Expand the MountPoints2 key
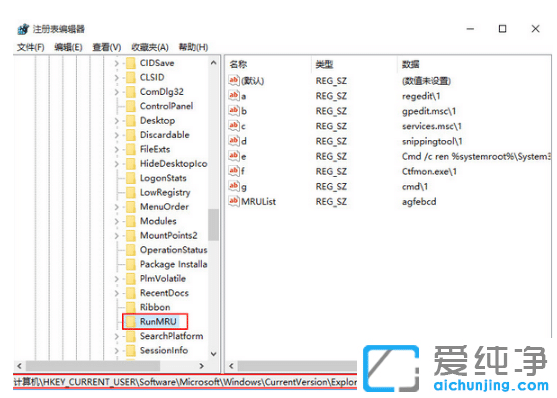This screenshot has height=398, width=557. click(x=117, y=236)
